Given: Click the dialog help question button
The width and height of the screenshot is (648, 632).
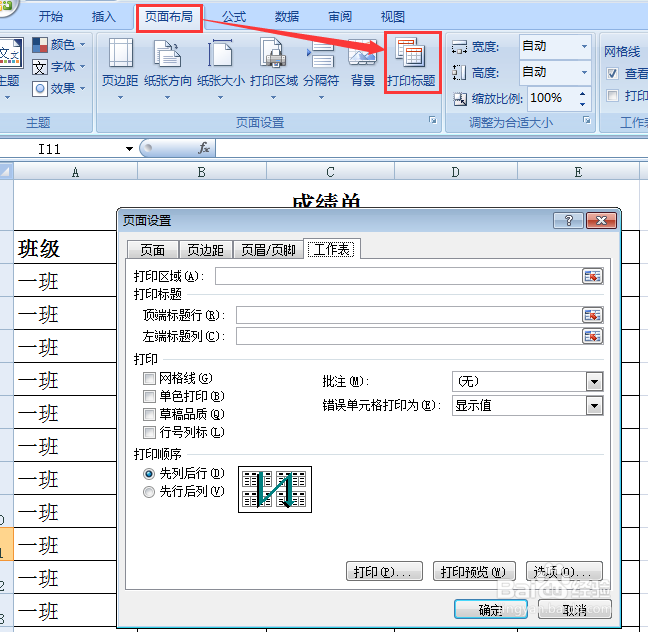Looking at the screenshot, I should [568, 221].
